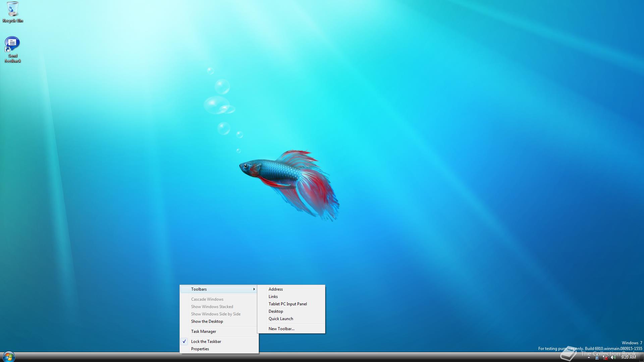This screenshot has width=644, height=362.
Task: Enable the Desktop toolbar
Action: 291,311
